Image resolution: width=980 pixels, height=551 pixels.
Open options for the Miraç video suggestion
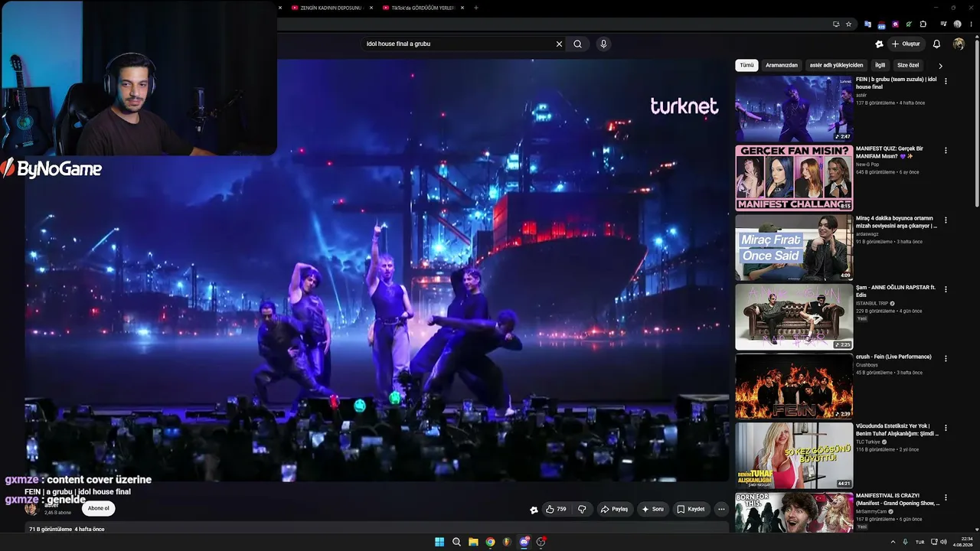coord(946,220)
